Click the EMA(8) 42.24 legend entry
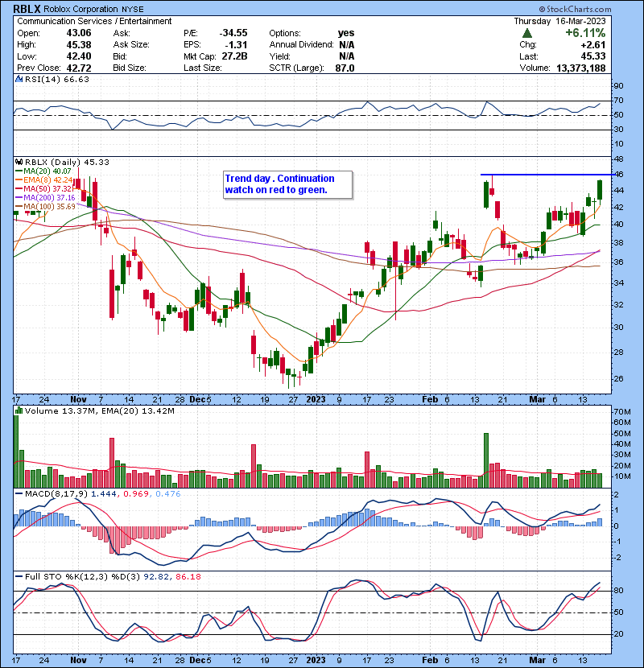The width and height of the screenshot is (644, 668). [44, 179]
